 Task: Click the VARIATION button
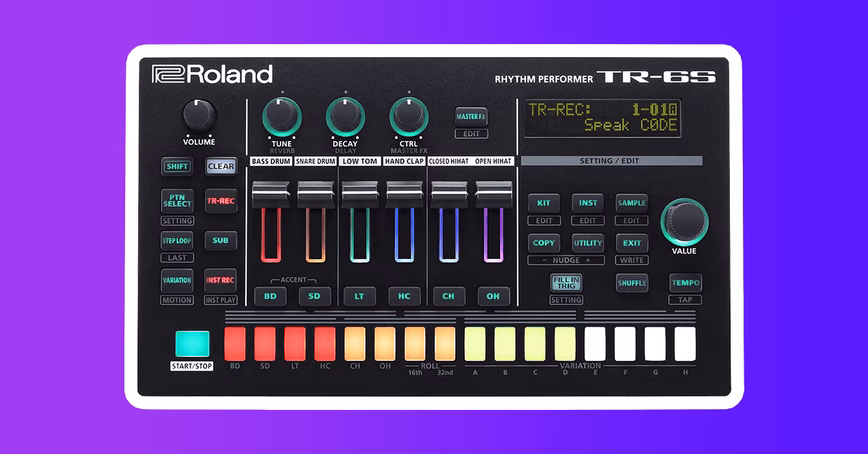click(177, 280)
